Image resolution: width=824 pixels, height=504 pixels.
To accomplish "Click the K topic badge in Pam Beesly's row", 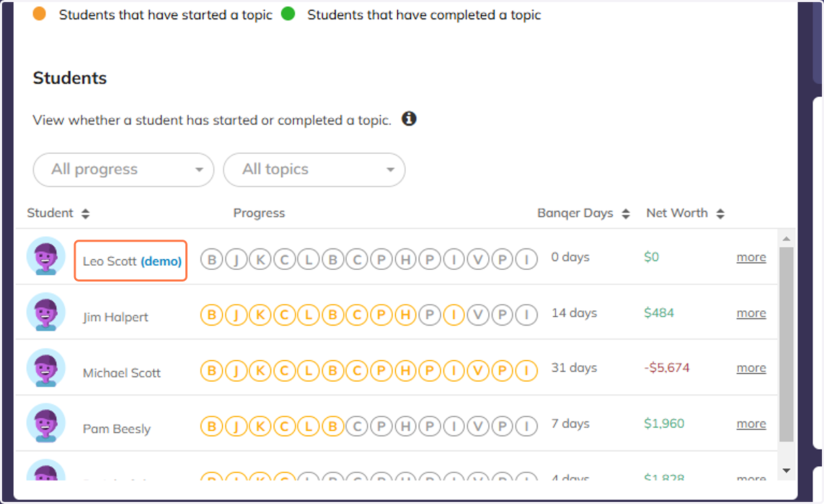I will (x=260, y=426).
